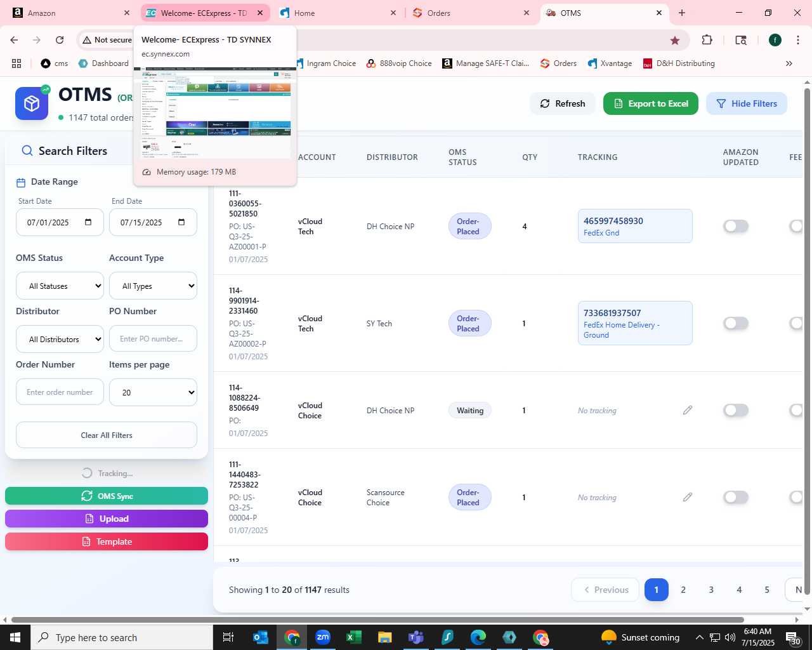Click the horizontal page scrollbar
This screenshot has width=812, height=650.
coord(377,620)
